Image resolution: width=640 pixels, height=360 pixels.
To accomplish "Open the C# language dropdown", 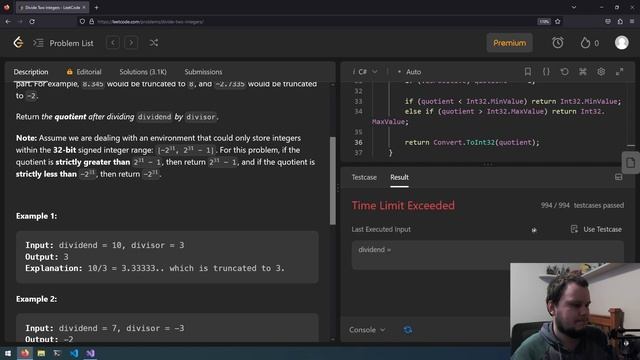I will [x=366, y=72].
